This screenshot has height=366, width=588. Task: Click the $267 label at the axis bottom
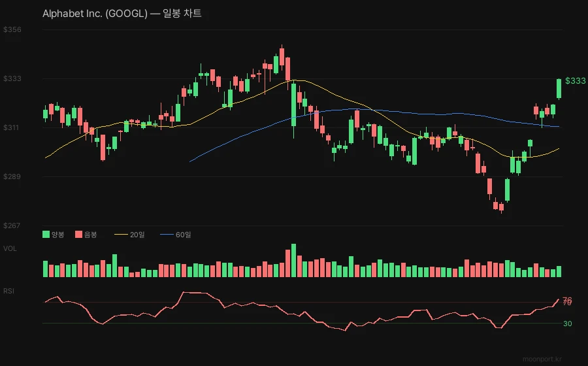12,225
